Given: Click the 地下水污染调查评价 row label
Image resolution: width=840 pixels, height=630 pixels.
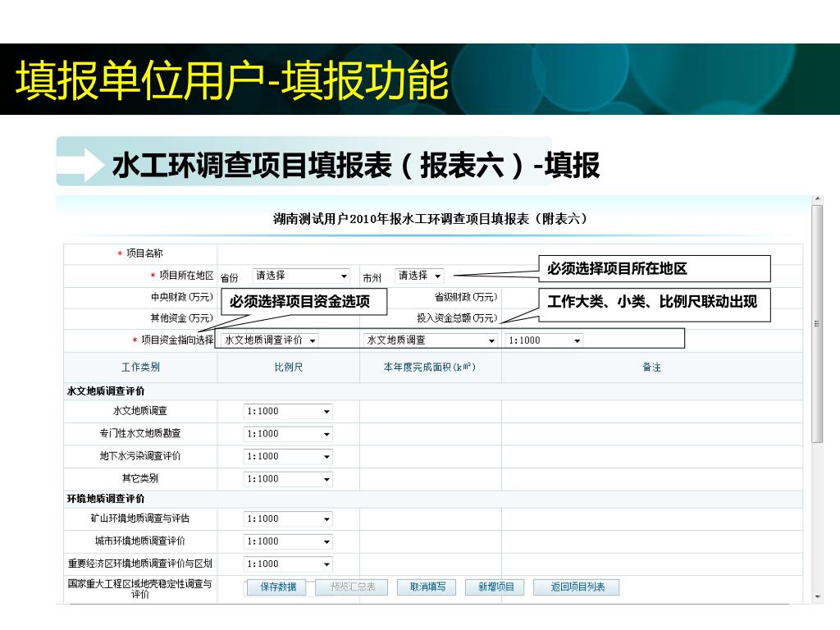Looking at the screenshot, I should click(x=140, y=456).
